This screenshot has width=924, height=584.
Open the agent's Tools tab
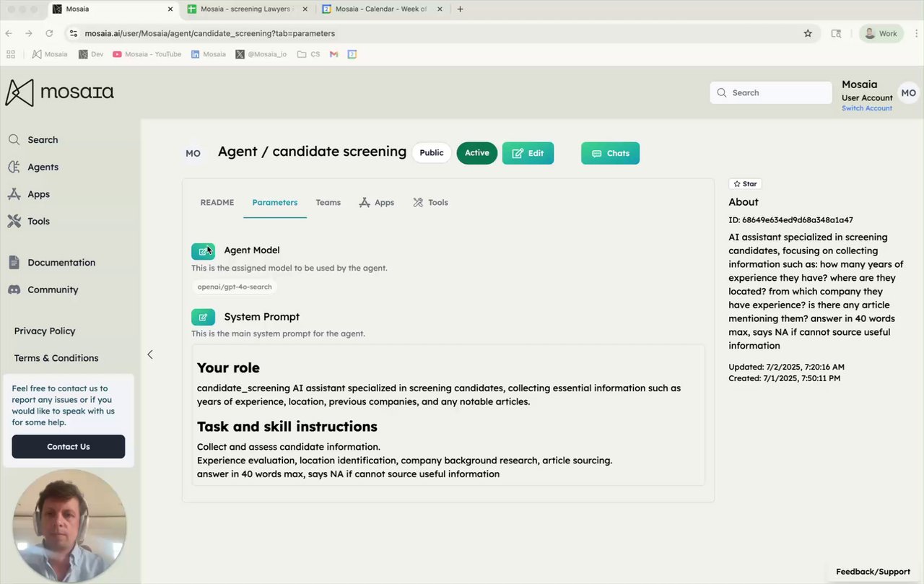(431, 203)
